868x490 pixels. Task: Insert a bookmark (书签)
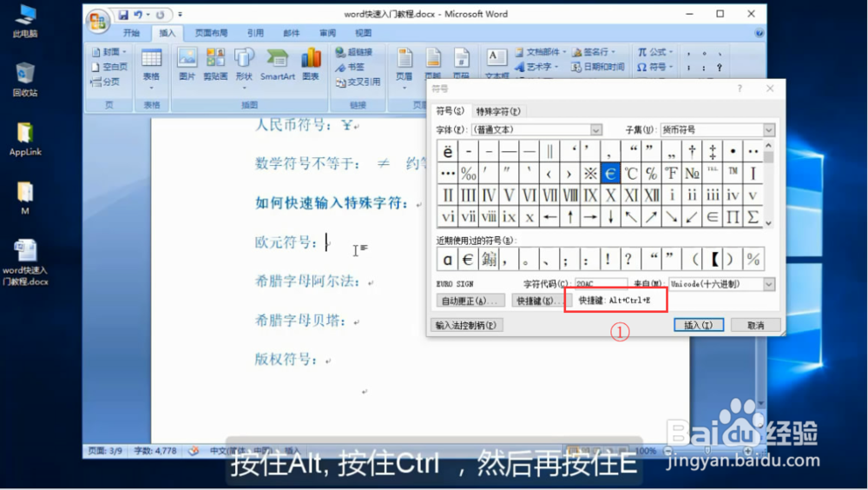[350, 67]
